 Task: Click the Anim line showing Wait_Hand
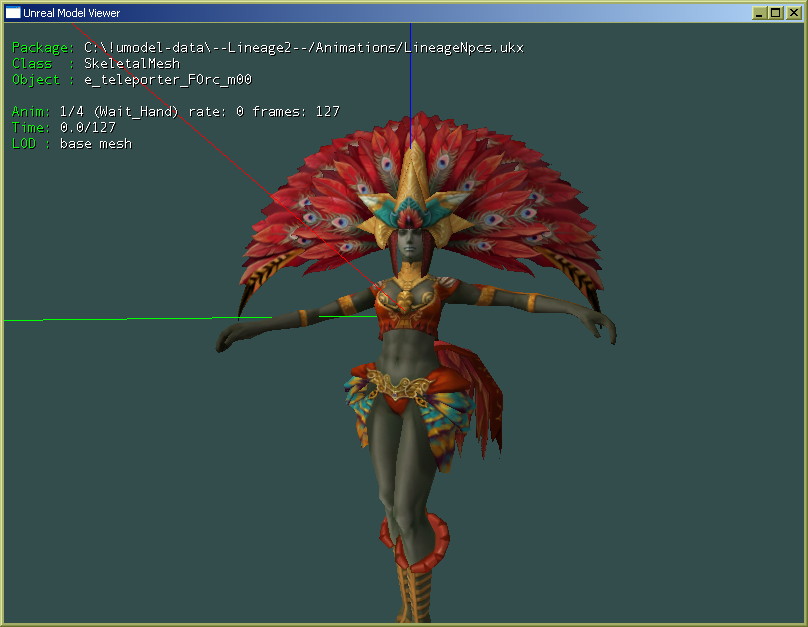point(176,111)
